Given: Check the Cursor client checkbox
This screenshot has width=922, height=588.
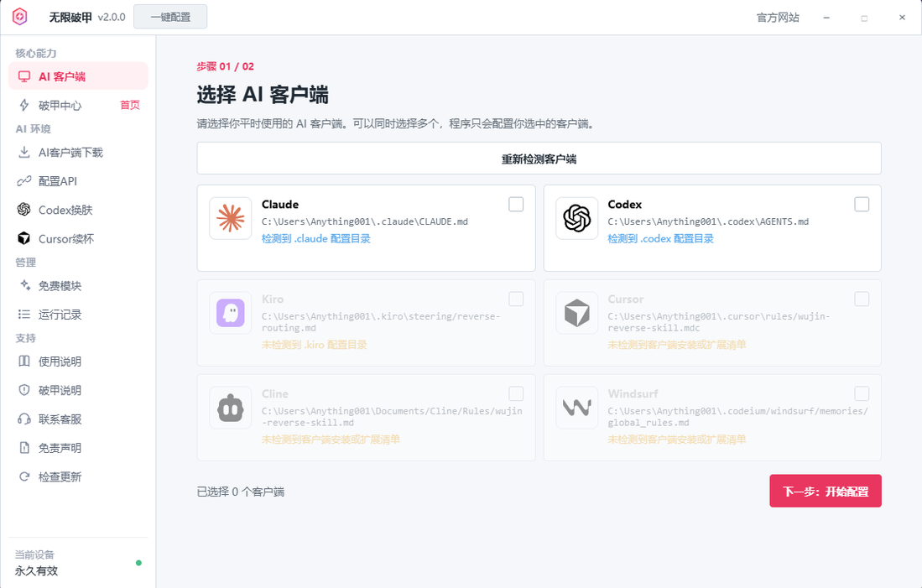Looking at the screenshot, I should click(x=862, y=299).
